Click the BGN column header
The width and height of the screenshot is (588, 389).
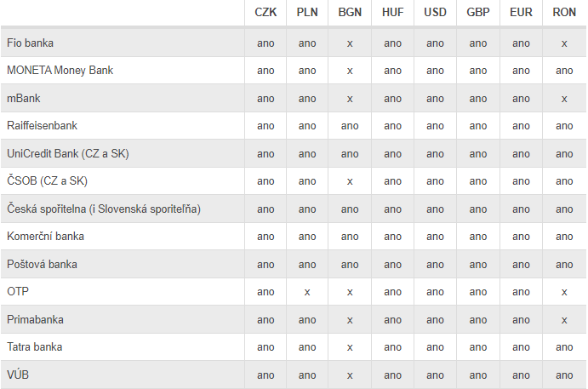point(350,13)
